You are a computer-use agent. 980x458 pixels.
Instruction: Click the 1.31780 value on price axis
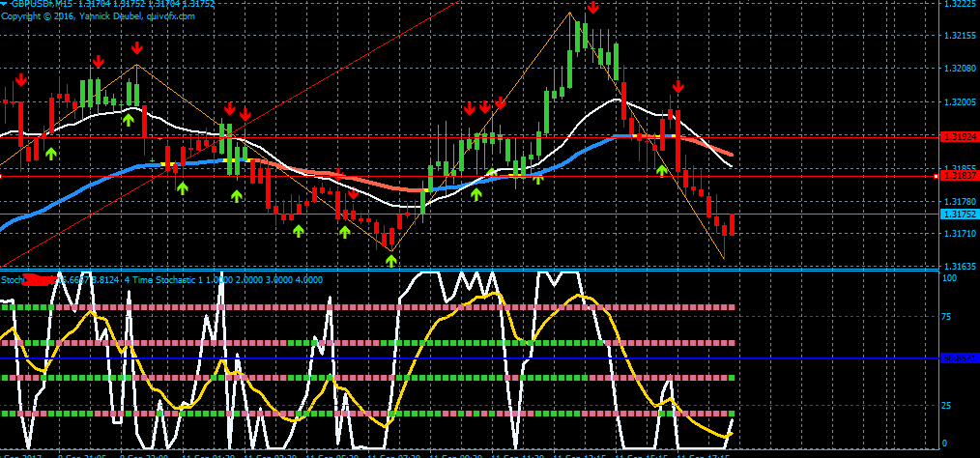(x=959, y=201)
